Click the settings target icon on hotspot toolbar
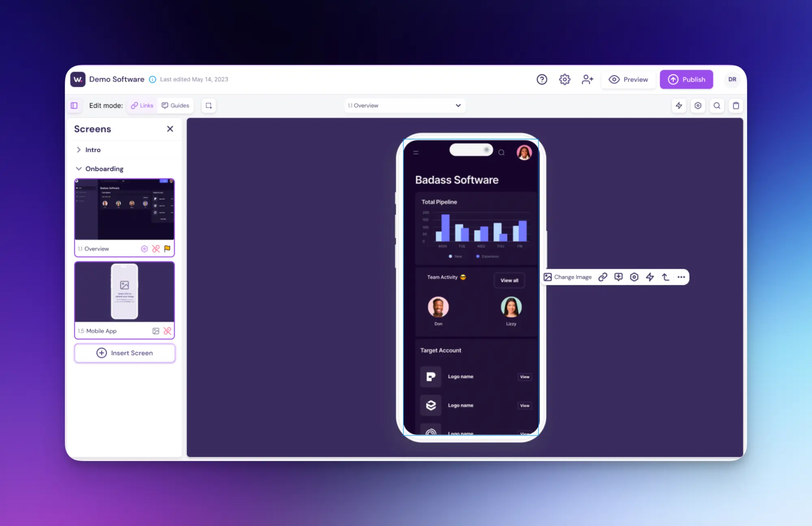The image size is (812, 526). tap(633, 276)
